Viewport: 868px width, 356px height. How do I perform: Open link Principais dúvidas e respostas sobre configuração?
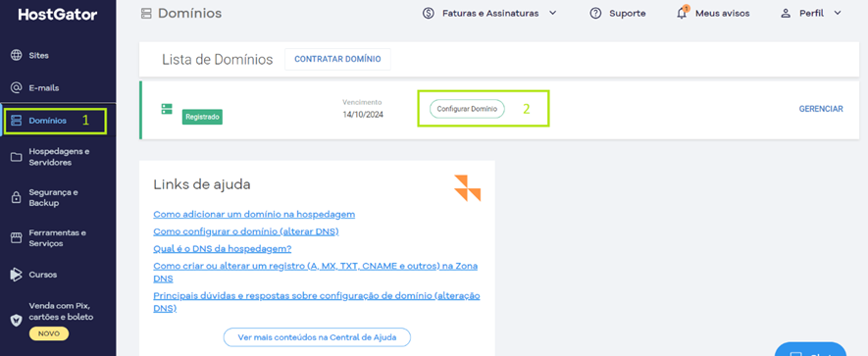(x=317, y=302)
